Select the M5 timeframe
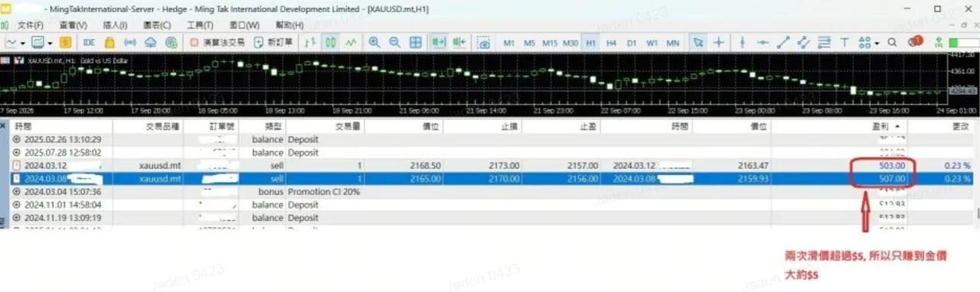The height and width of the screenshot is (292, 980). (529, 43)
